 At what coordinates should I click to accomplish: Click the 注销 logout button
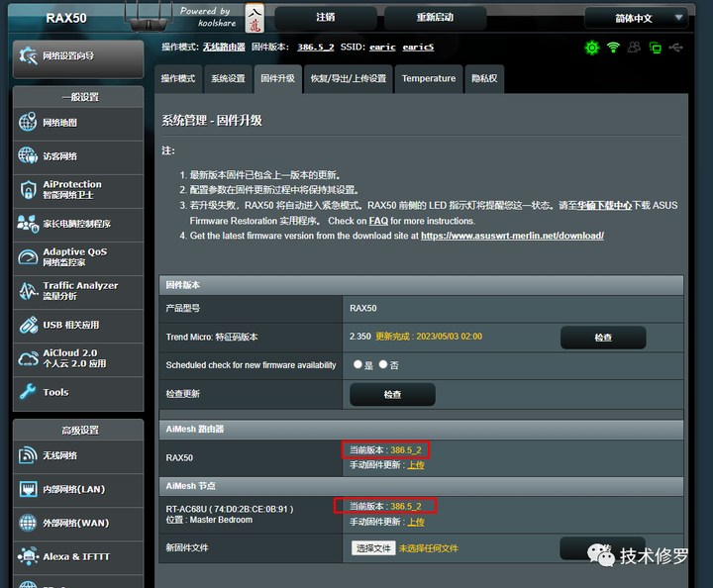tap(326, 18)
